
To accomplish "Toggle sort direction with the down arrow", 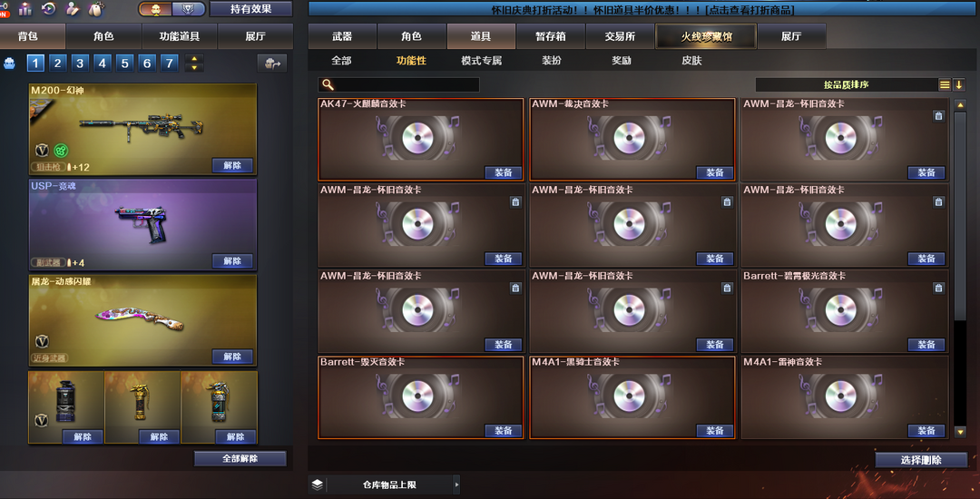I will pyautogui.click(x=959, y=84).
